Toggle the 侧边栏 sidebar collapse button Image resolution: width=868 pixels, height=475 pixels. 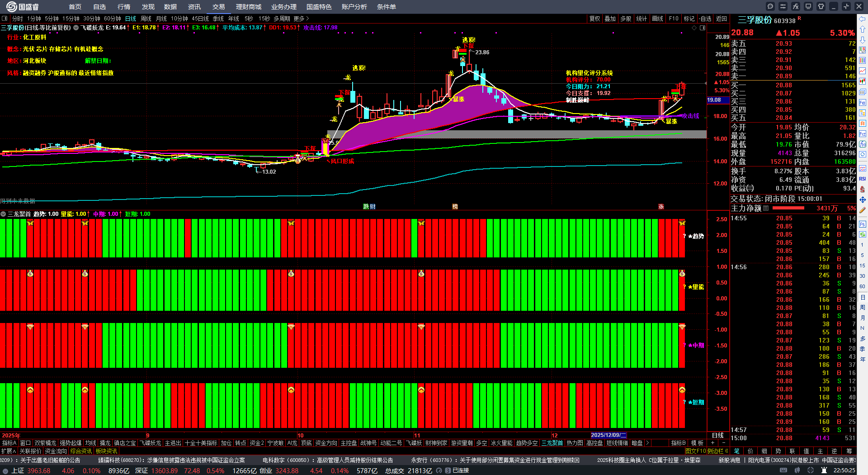(717, 451)
